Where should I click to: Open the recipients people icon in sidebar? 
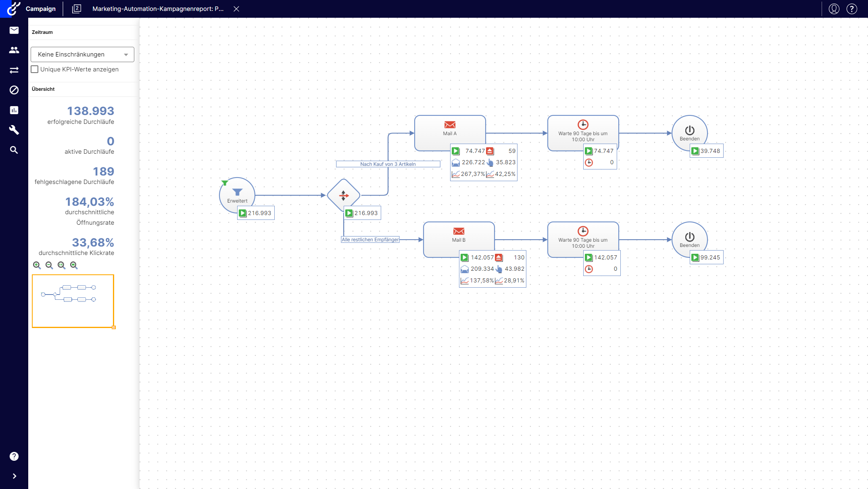14,50
